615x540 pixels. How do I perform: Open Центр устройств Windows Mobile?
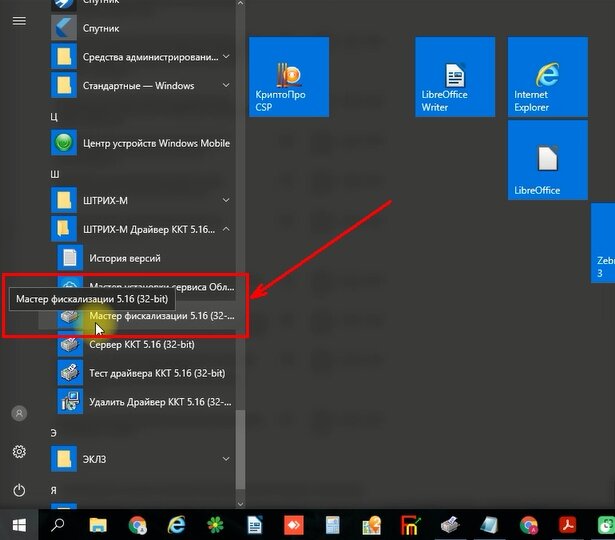point(143,143)
